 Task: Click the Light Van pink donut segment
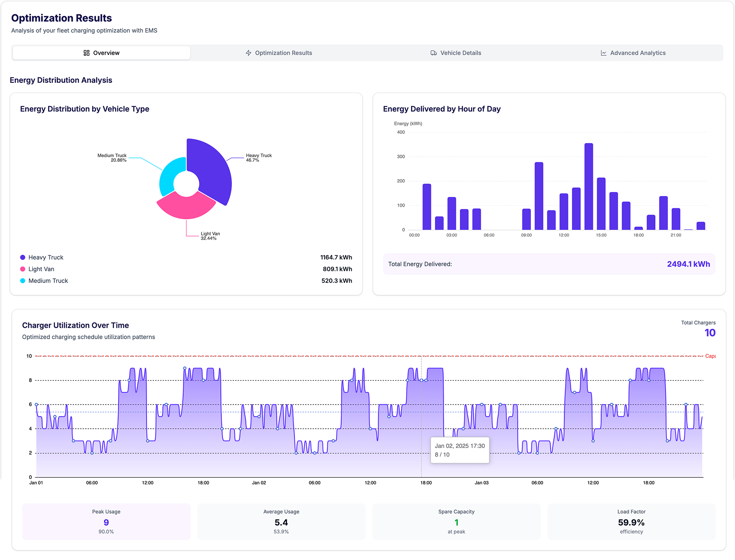click(x=186, y=207)
